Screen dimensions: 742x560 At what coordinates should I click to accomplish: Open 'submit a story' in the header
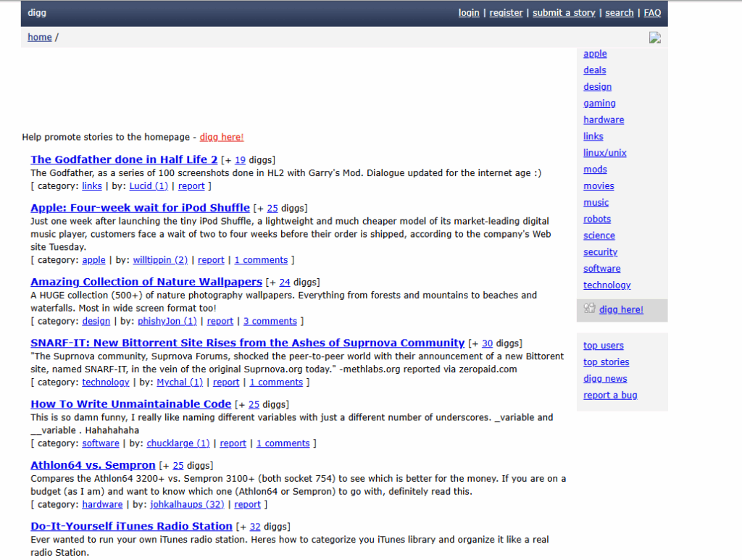coord(564,13)
